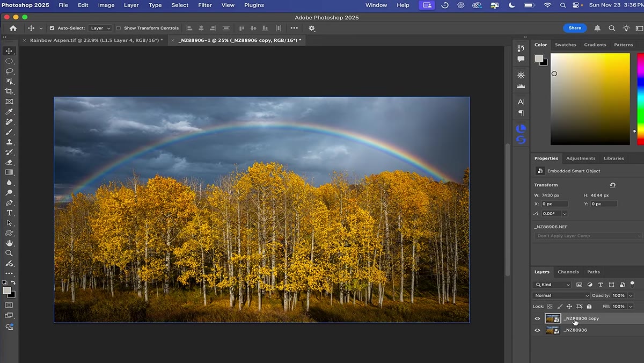Select the Object Selection tool
This screenshot has width=644, height=363.
coord(9,81)
